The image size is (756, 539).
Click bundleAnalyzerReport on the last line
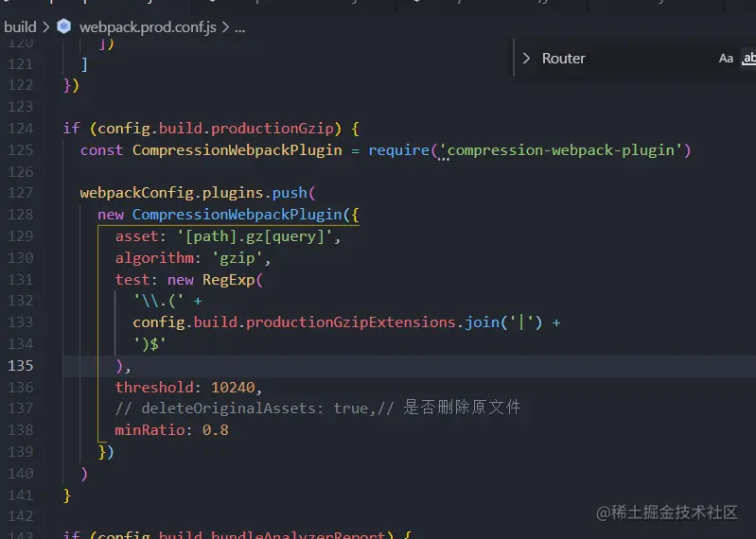point(298,533)
